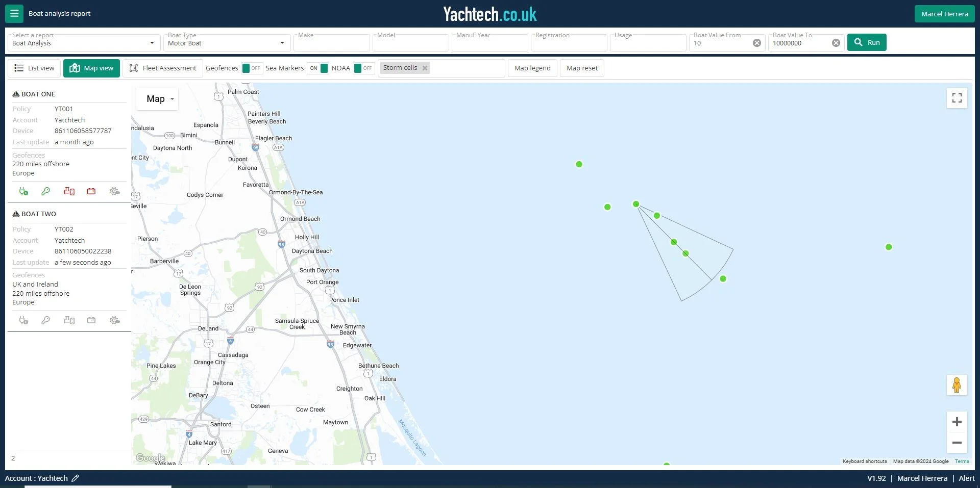980x488 pixels.
Task: Open Google Maps Terms link
Action: pyautogui.click(x=962, y=461)
